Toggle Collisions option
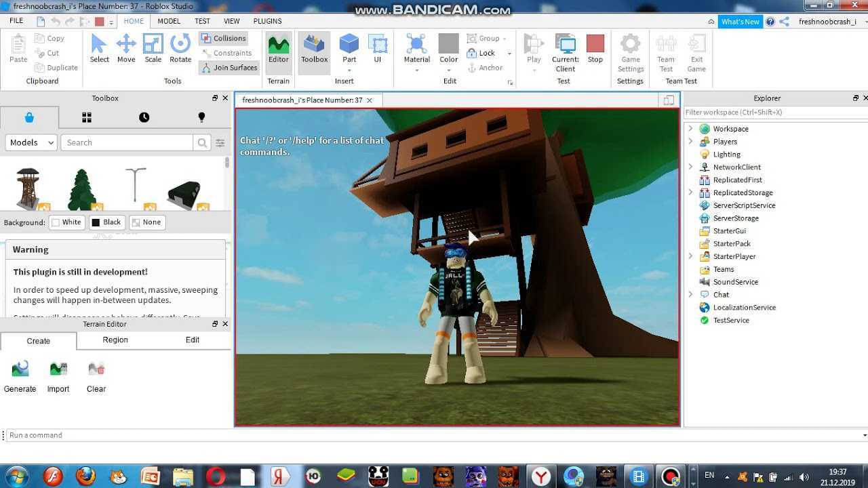The width and height of the screenshot is (868, 488). (224, 38)
